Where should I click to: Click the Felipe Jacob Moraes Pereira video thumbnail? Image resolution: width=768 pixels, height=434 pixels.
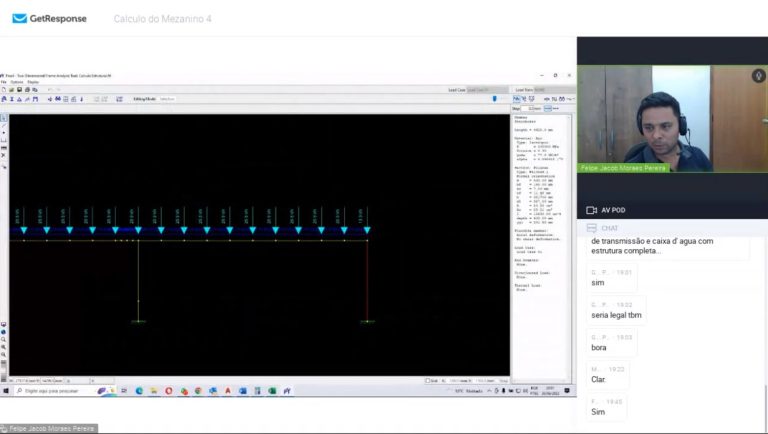[672, 119]
